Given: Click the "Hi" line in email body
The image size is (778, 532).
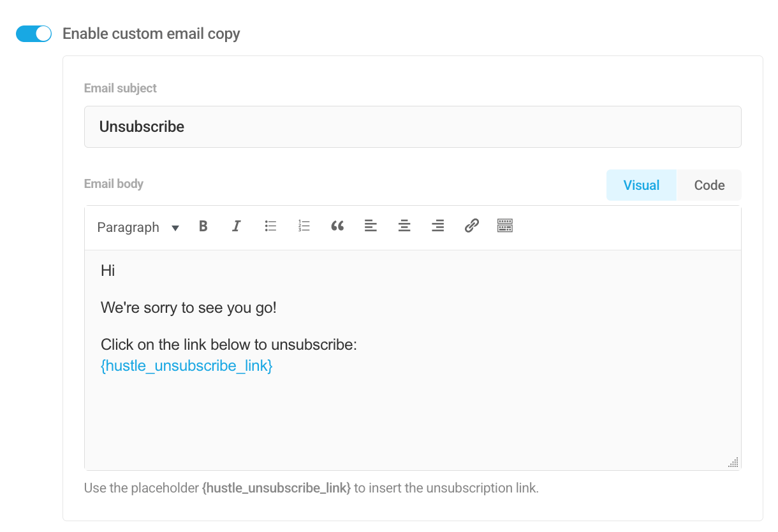Looking at the screenshot, I should point(108,271).
